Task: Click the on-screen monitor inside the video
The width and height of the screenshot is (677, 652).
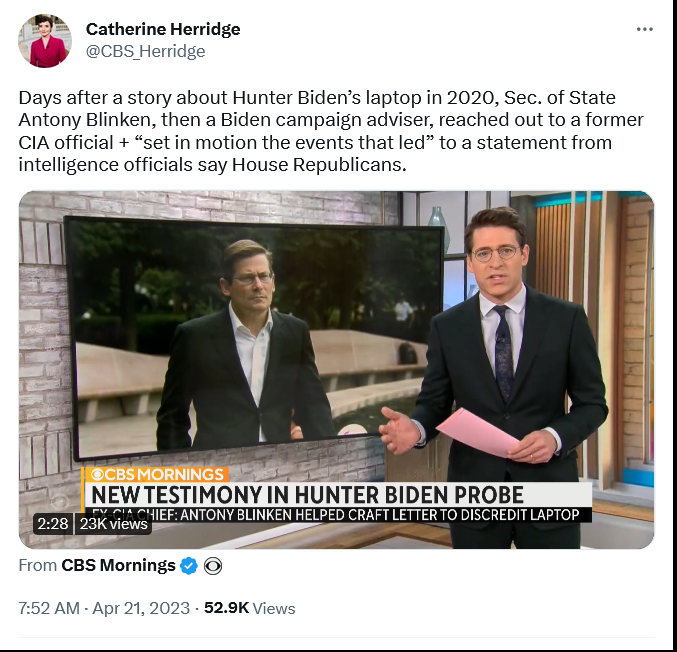Action: [255, 337]
